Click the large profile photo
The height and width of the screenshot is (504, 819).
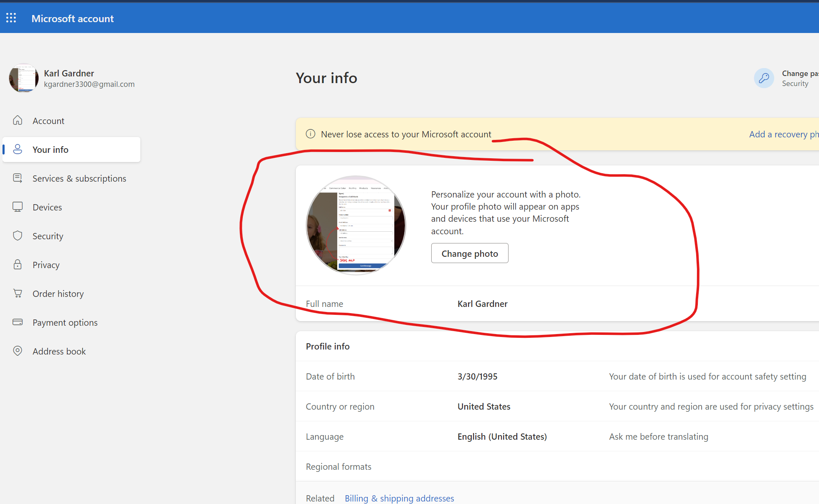pyautogui.click(x=356, y=225)
